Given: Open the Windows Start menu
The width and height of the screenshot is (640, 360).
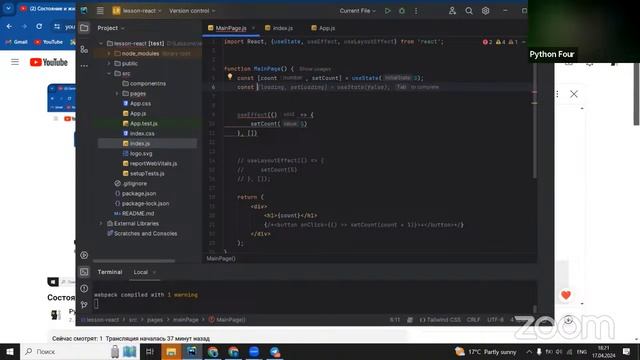Looking at the screenshot, I should pos(9,351).
